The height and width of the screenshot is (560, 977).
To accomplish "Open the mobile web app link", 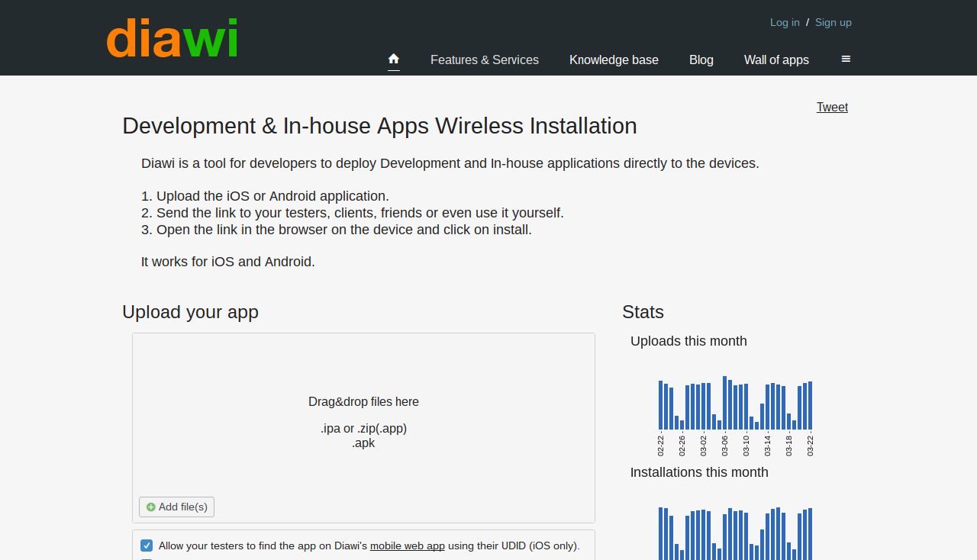I will [408, 546].
